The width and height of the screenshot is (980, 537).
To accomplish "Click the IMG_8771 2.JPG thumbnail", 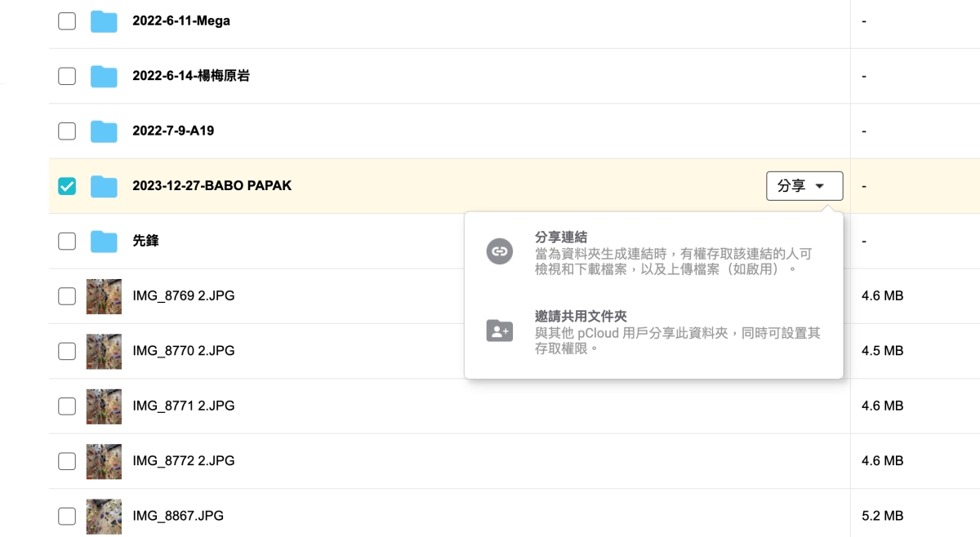I will coord(104,406).
